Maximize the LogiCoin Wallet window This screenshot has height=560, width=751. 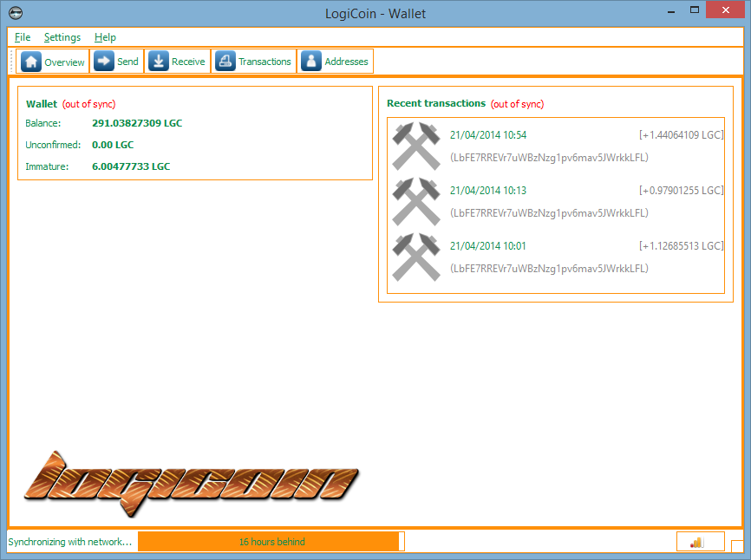[695, 10]
